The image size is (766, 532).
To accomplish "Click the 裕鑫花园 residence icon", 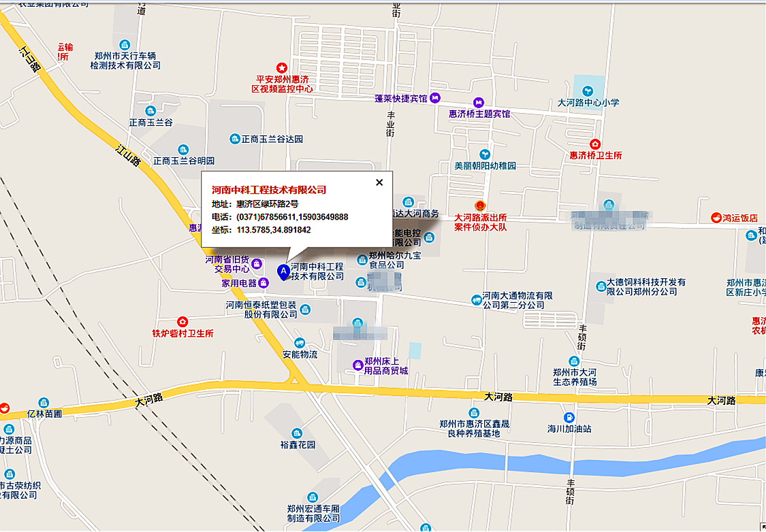I will 297,433.
